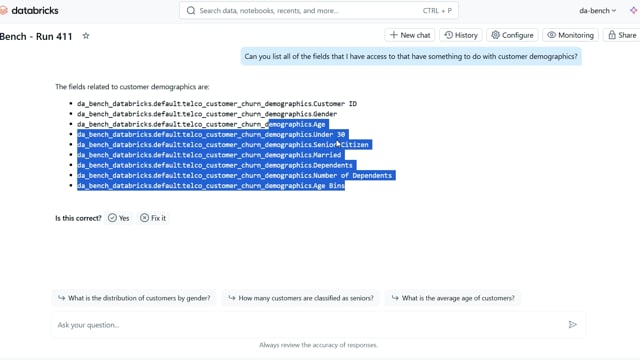Screen dimensions: 640x360
Task: Open the Monitoring view
Action: point(570,35)
